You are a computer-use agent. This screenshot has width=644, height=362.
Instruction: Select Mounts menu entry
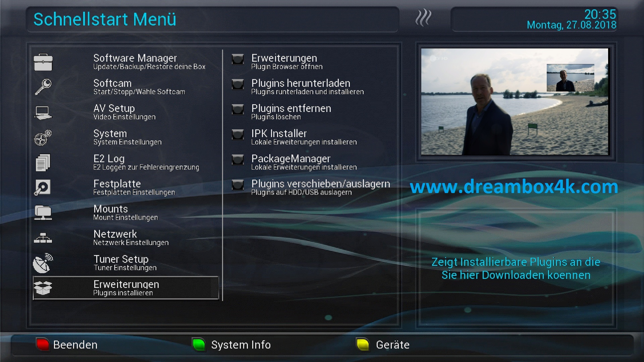[126, 213]
